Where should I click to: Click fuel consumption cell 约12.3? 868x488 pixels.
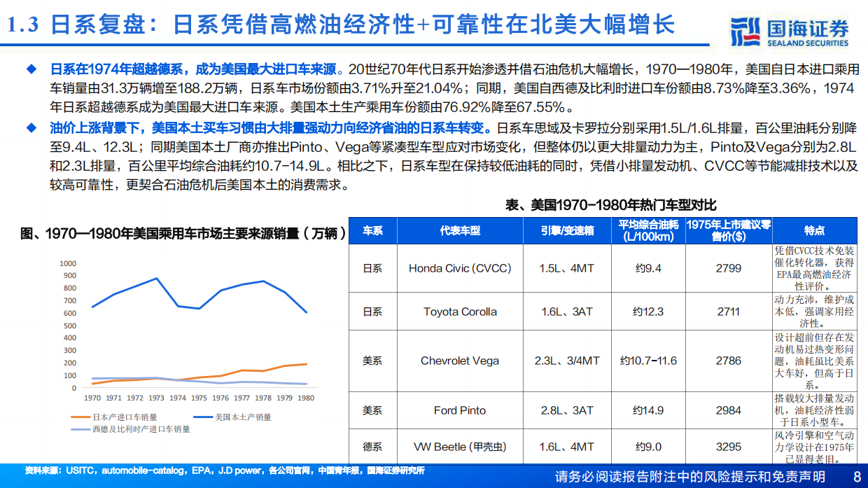tap(648, 312)
